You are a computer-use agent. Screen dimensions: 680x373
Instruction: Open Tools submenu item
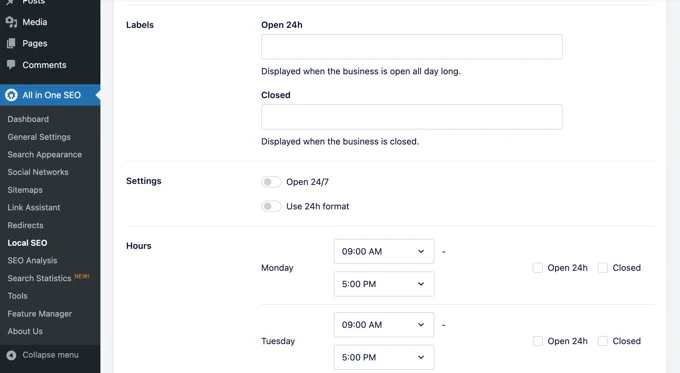click(17, 296)
